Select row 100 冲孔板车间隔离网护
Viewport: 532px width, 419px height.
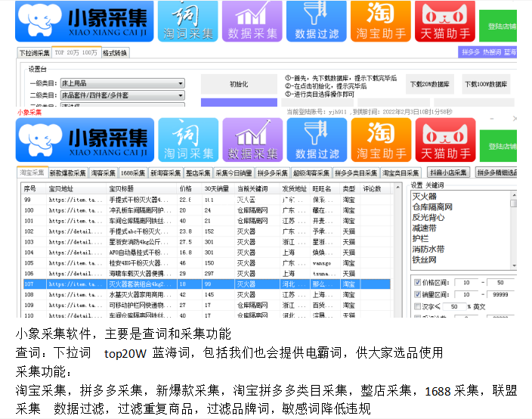(x=206, y=210)
